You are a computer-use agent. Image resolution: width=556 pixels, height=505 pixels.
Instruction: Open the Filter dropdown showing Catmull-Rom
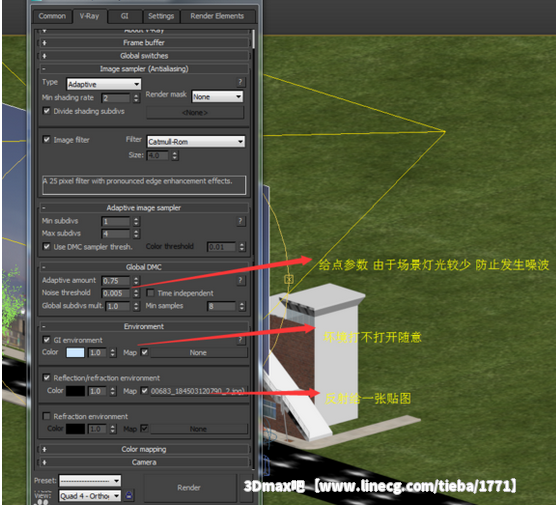pyautogui.click(x=196, y=142)
